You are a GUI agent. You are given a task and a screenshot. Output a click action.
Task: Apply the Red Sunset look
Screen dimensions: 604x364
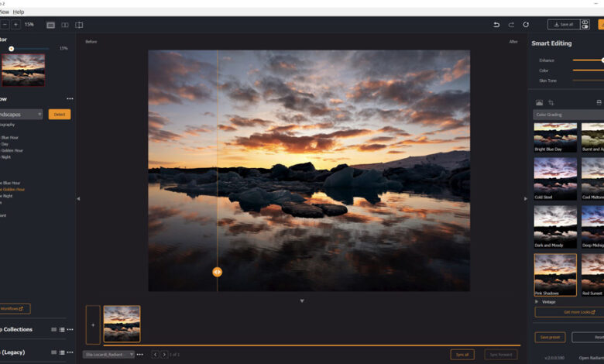click(593, 275)
